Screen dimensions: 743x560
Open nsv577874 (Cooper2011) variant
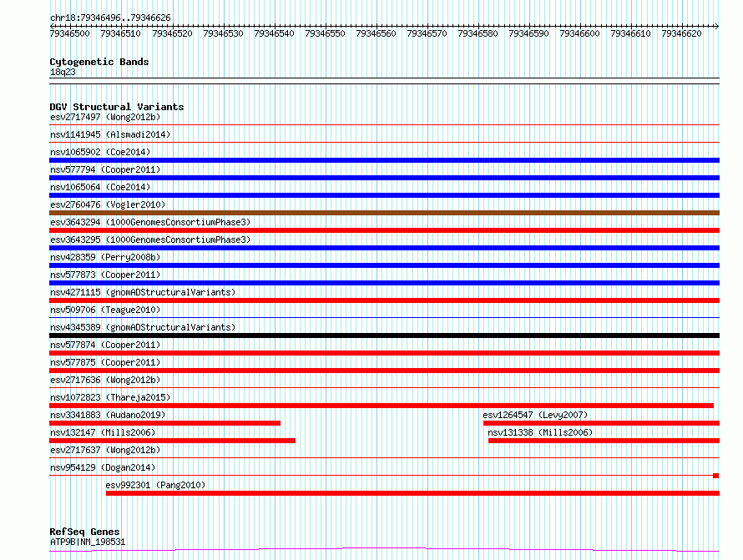tap(105, 345)
